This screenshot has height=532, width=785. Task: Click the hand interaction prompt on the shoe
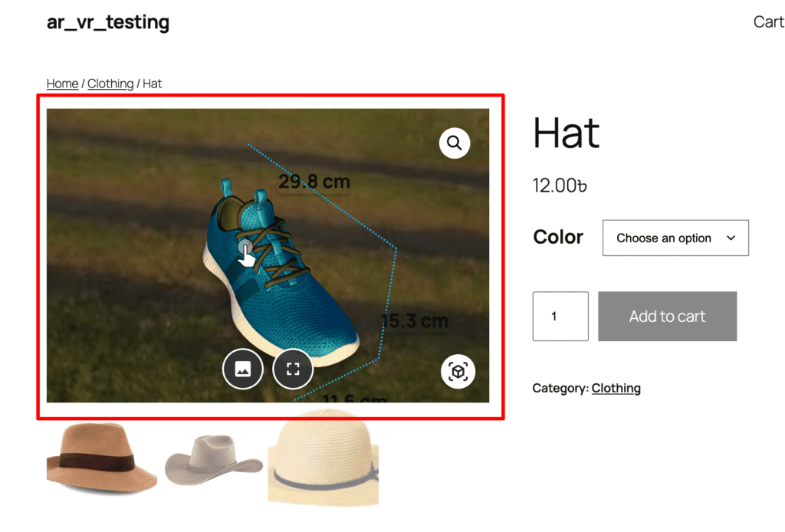tap(245, 251)
